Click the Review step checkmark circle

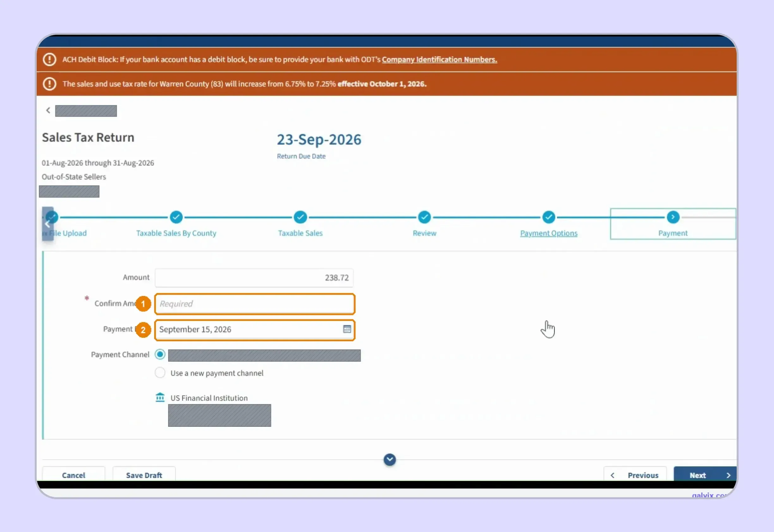[x=424, y=217]
